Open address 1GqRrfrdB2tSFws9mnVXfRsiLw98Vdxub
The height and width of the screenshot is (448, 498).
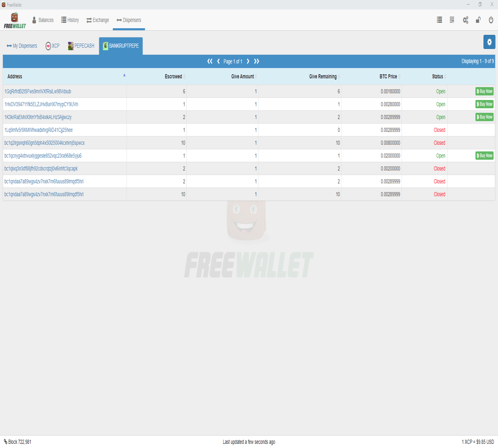click(38, 91)
